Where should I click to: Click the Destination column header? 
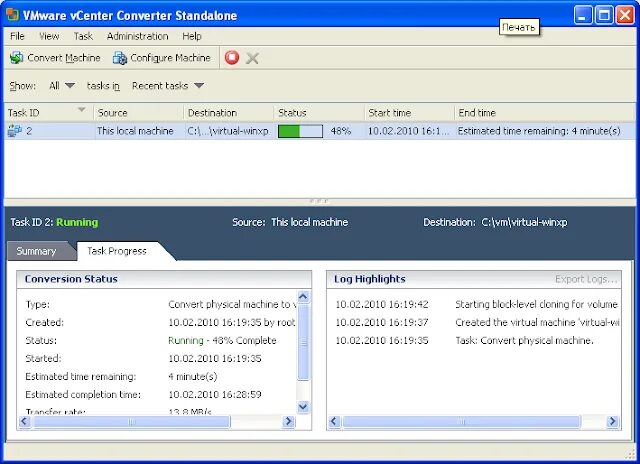pyautogui.click(x=229, y=113)
